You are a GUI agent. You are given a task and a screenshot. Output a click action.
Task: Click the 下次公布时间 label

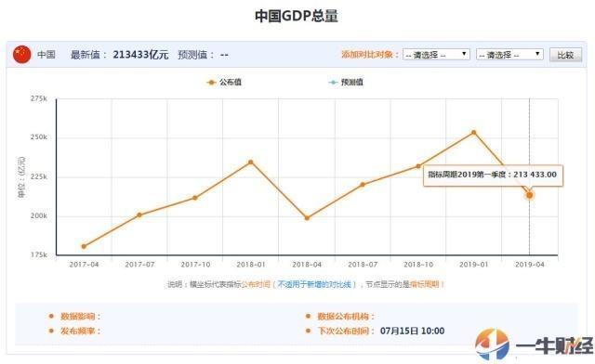[x=346, y=331]
